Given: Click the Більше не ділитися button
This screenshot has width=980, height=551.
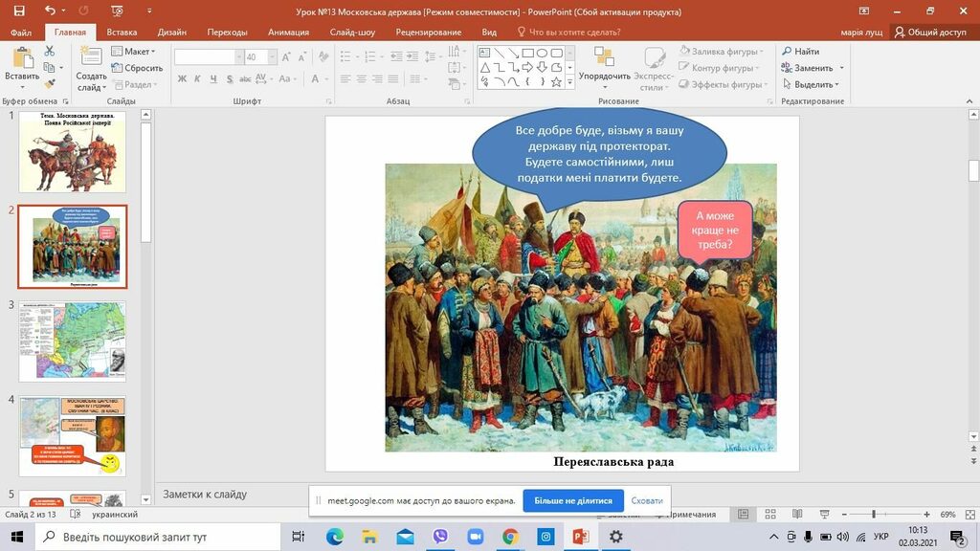Looking at the screenshot, I should [x=573, y=500].
